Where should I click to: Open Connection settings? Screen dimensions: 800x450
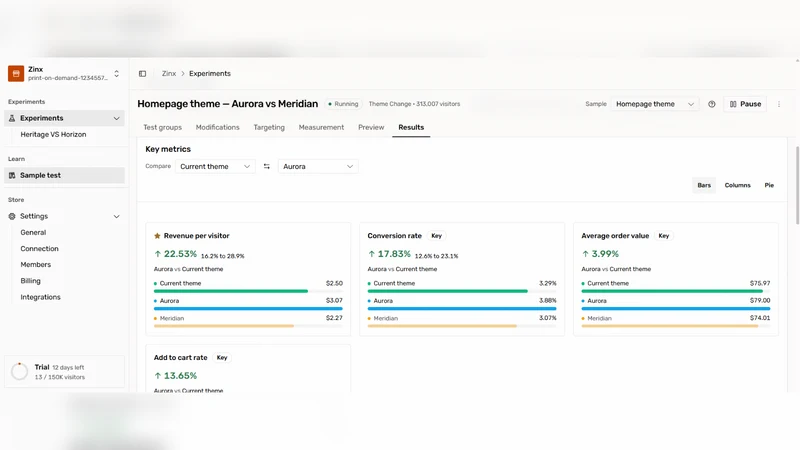tap(39, 248)
